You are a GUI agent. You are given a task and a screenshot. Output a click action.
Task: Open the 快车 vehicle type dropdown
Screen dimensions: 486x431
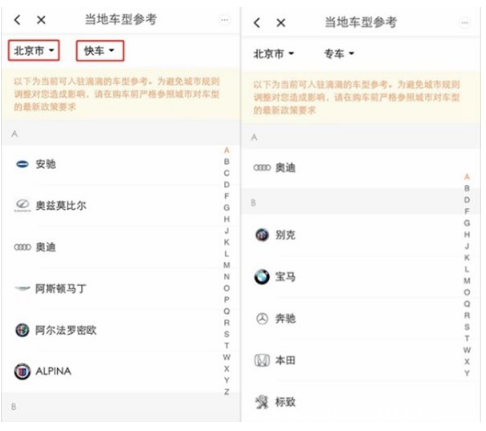pos(100,51)
